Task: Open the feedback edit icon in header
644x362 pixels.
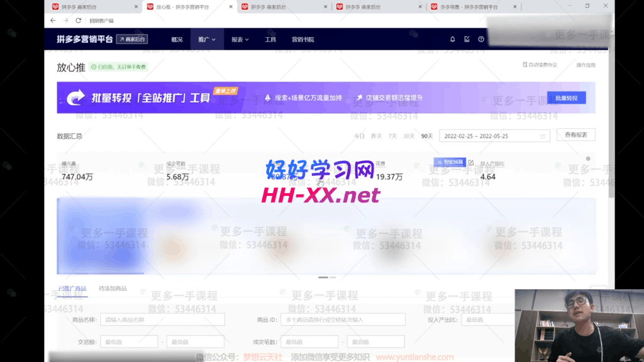Action: point(467,40)
